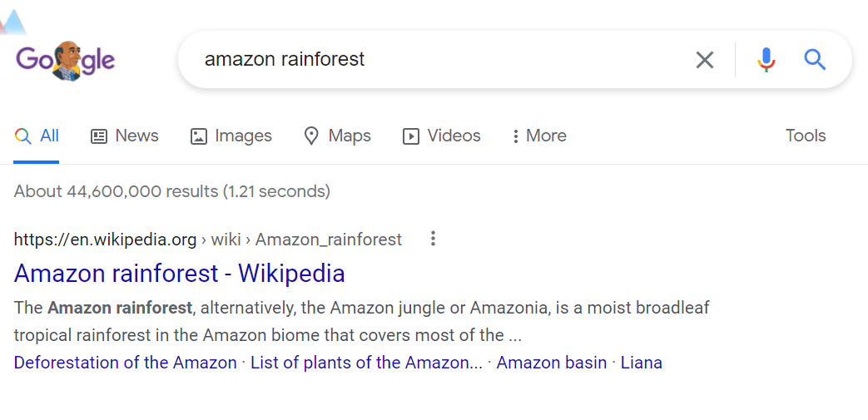Click the Google doodle logo
Viewport: 868px width, 420px height.
pyautogui.click(x=66, y=60)
